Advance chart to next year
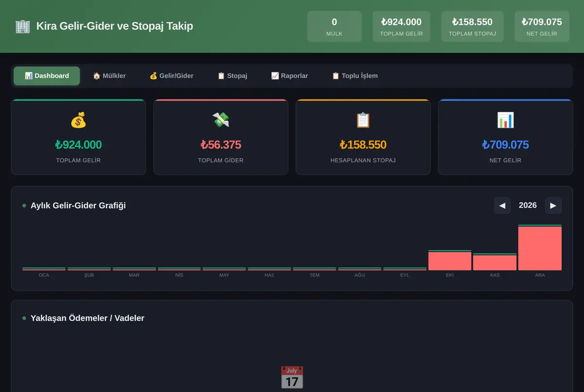Viewport: 584px width, 392px height. coord(553,205)
